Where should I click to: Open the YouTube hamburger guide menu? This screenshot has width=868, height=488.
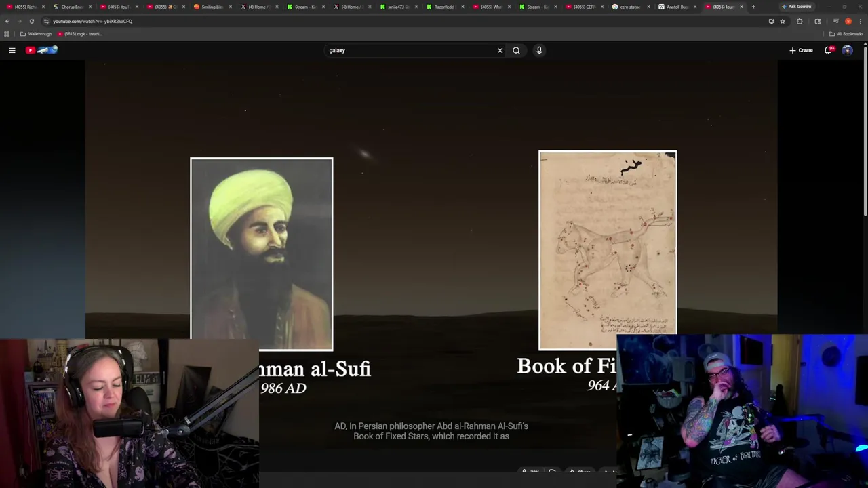pyautogui.click(x=12, y=50)
